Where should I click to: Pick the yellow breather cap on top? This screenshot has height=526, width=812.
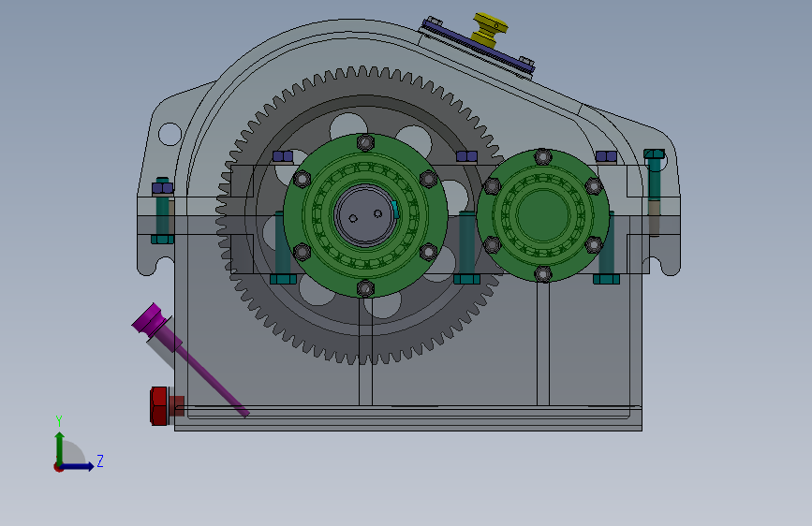pyautogui.click(x=489, y=31)
